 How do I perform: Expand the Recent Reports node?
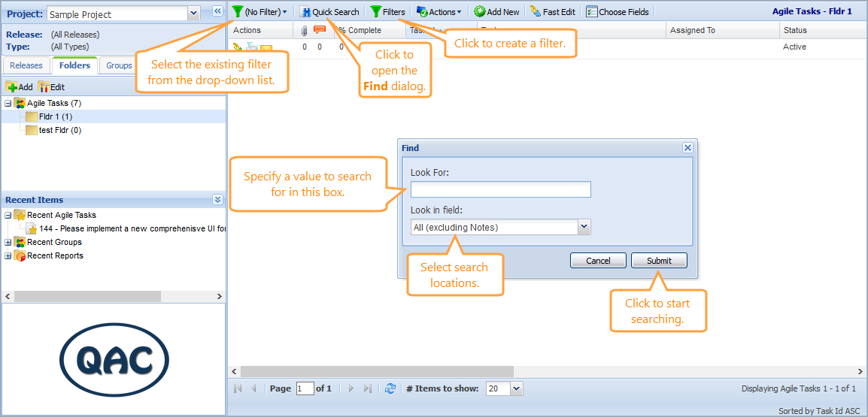click(8, 256)
